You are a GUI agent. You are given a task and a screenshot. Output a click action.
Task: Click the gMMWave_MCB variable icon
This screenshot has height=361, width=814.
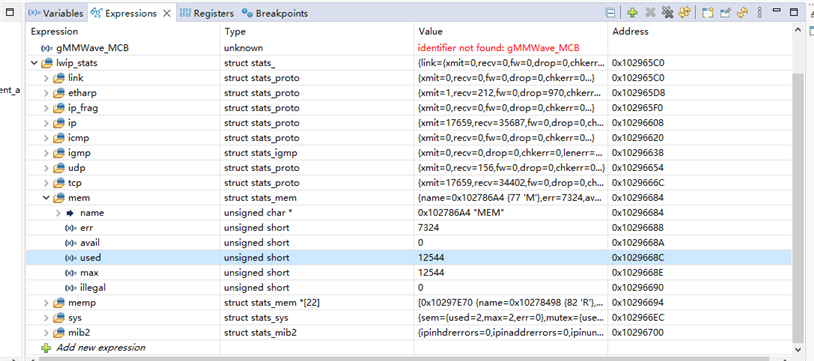[x=47, y=48]
